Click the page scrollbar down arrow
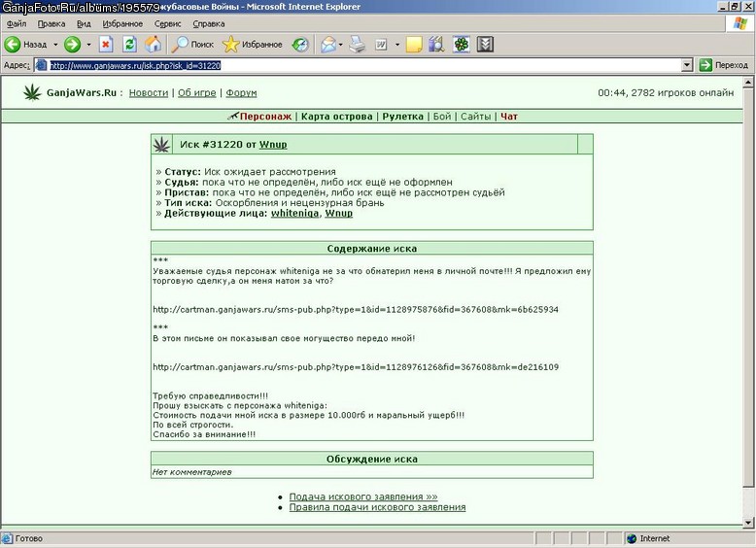 (748, 522)
